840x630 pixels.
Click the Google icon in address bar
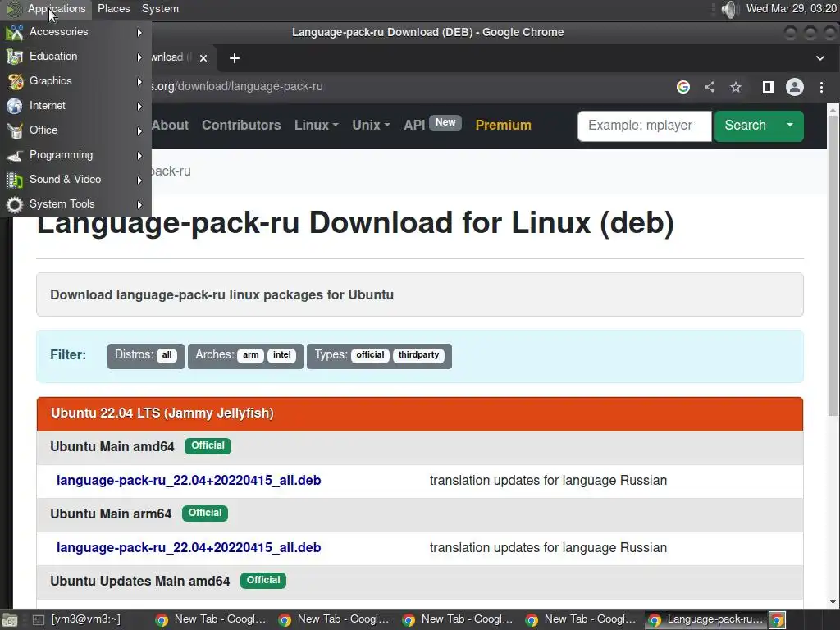(683, 87)
